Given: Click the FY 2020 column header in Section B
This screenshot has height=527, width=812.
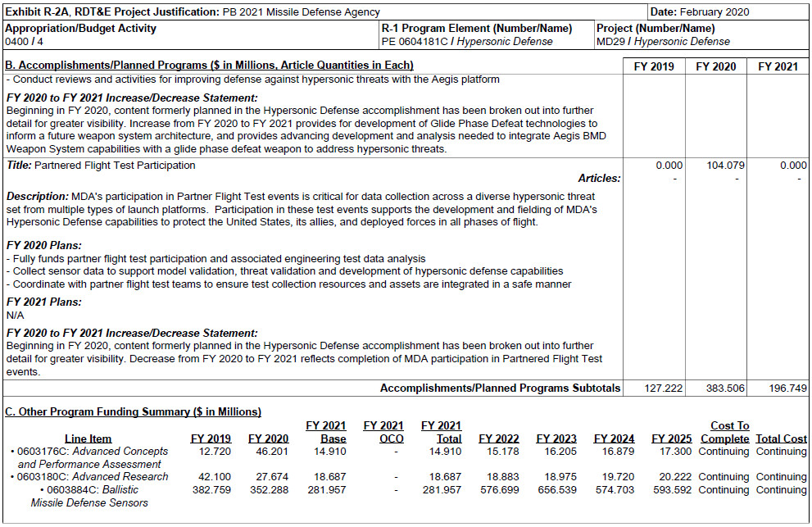Looking at the screenshot, I should tap(715, 66).
